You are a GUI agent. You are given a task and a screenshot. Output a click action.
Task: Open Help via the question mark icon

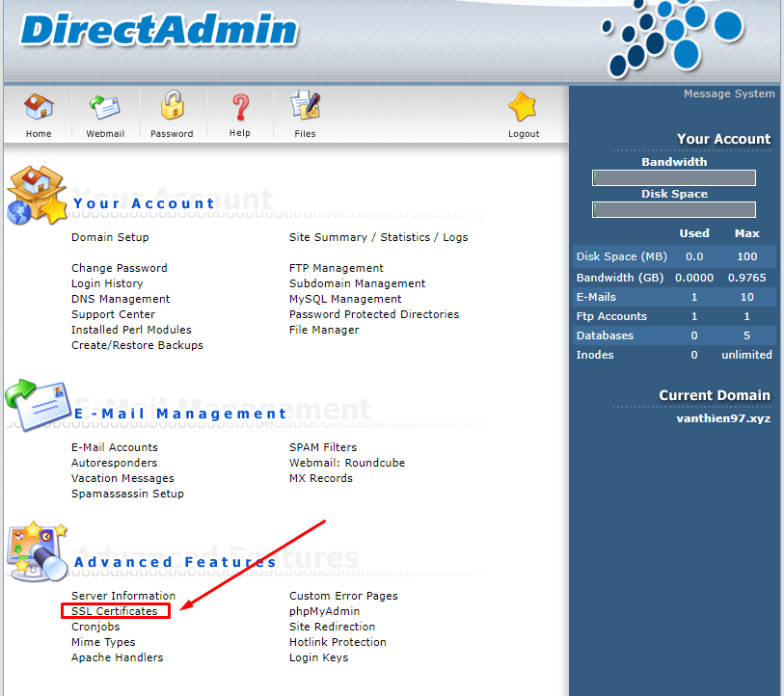239,108
